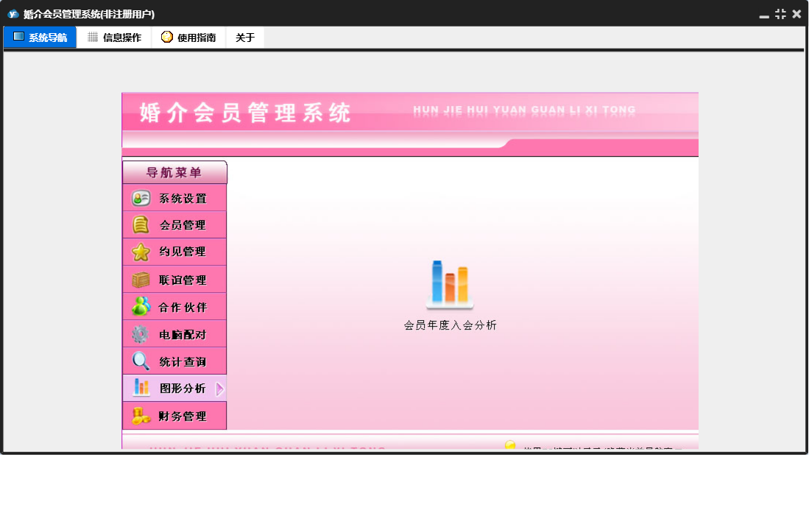Open the large 会员年度入会分析 chart icon
The width and height of the screenshot is (809, 532).
click(450, 284)
